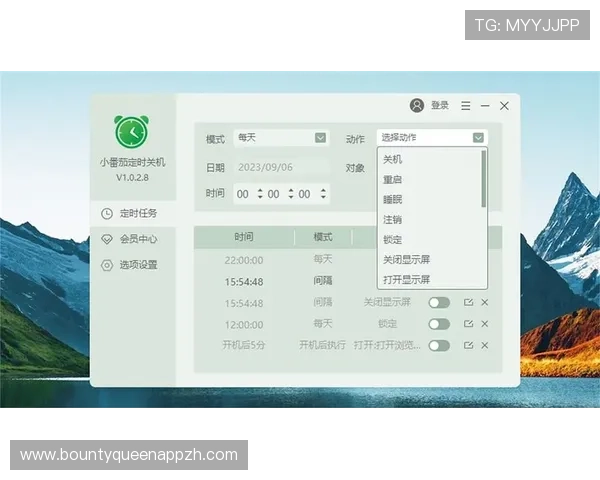The image size is (600, 480).
Task: Edit the 12:00:00 锁定 task
Action: pos(468,324)
